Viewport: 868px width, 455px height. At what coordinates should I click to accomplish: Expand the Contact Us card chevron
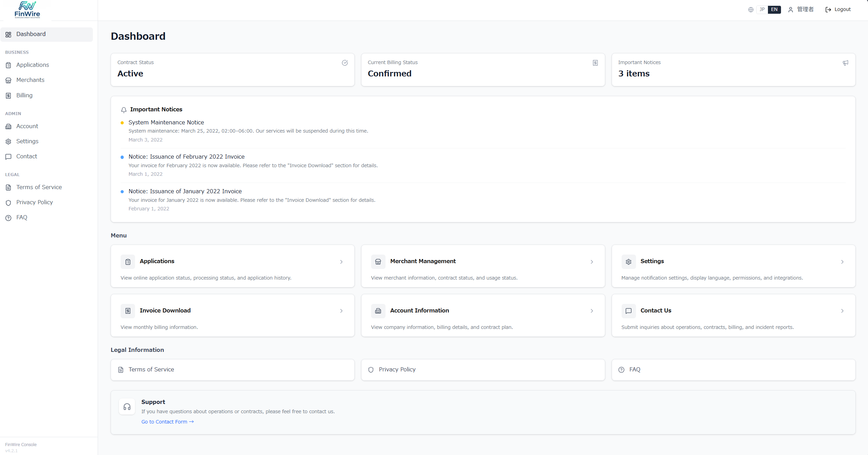click(843, 311)
